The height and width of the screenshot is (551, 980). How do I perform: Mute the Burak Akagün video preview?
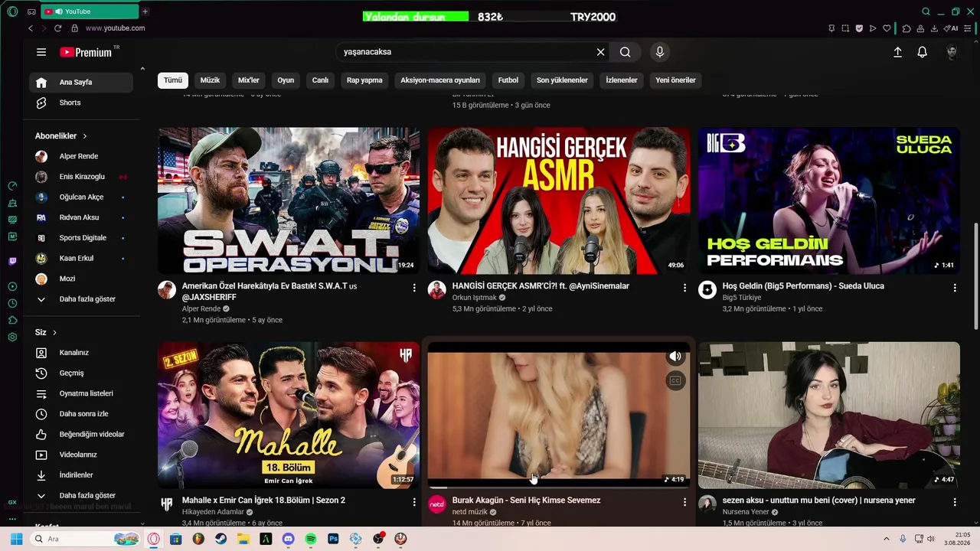tap(675, 357)
